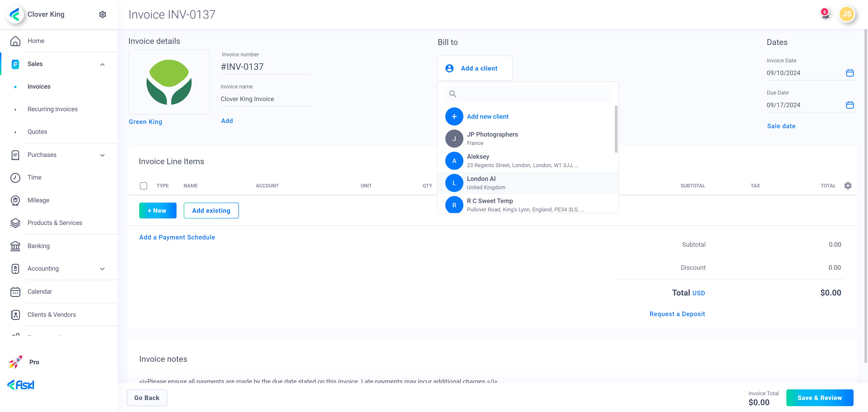Image resolution: width=868 pixels, height=412 pixels.
Task: Click the Time clock icon
Action: tap(15, 178)
